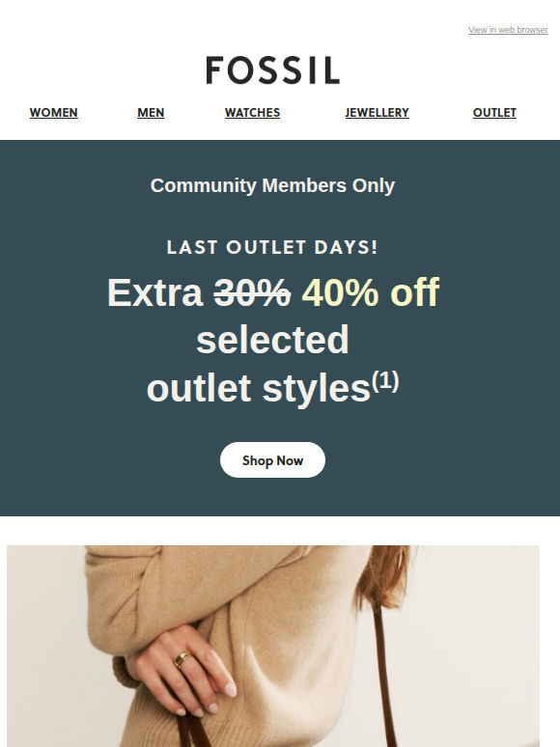Image resolution: width=560 pixels, height=747 pixels.
Task: Select the WATCHES navigation item
Action: tap(252, 113)
